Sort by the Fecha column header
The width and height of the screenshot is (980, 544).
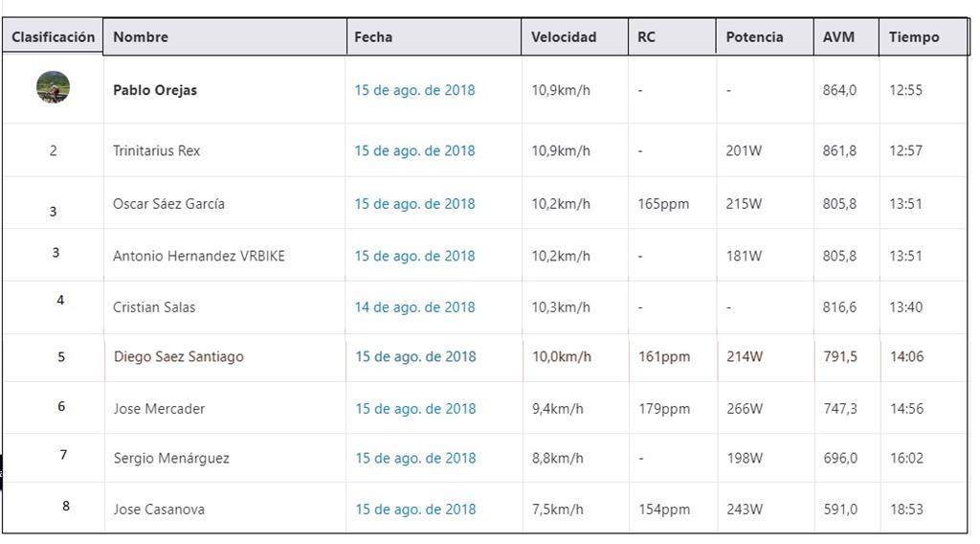[434, 37]
